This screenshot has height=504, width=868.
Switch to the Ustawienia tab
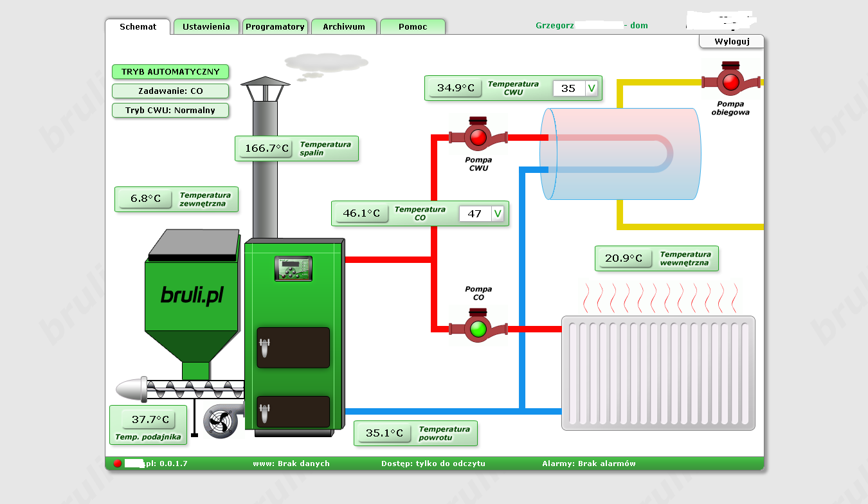[206, 27]
